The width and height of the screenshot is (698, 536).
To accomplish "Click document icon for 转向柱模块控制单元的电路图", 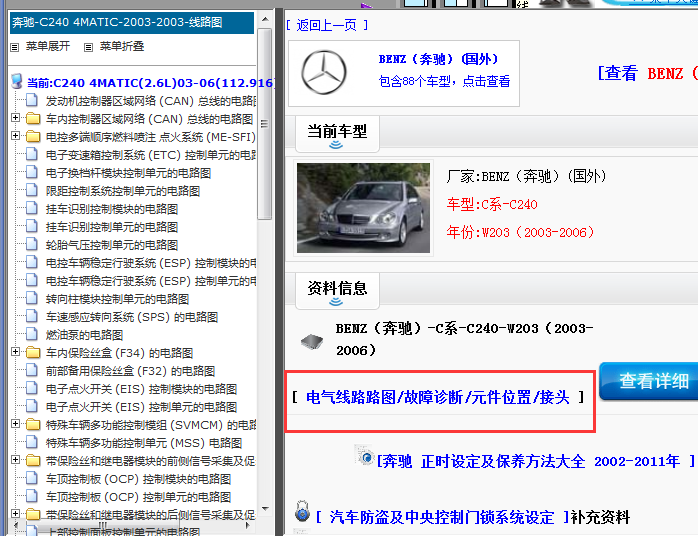I will pos(32,298).
